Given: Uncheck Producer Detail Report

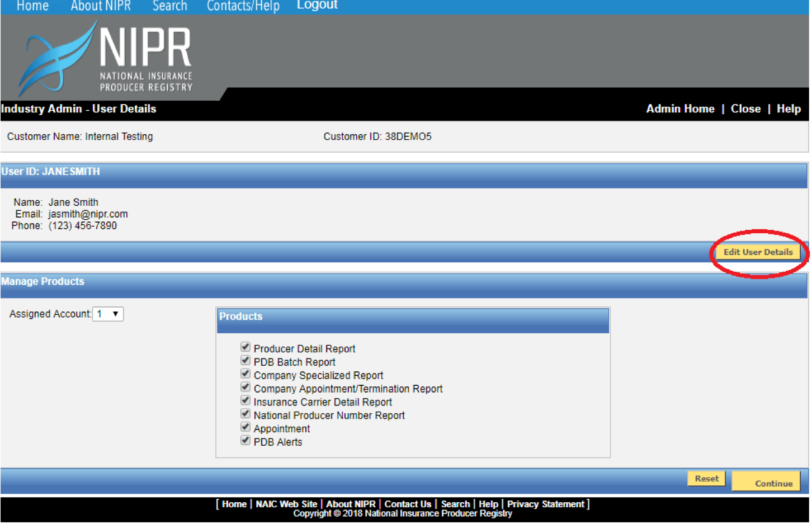Looking at the screenshot, I should [x=245, y=347].
